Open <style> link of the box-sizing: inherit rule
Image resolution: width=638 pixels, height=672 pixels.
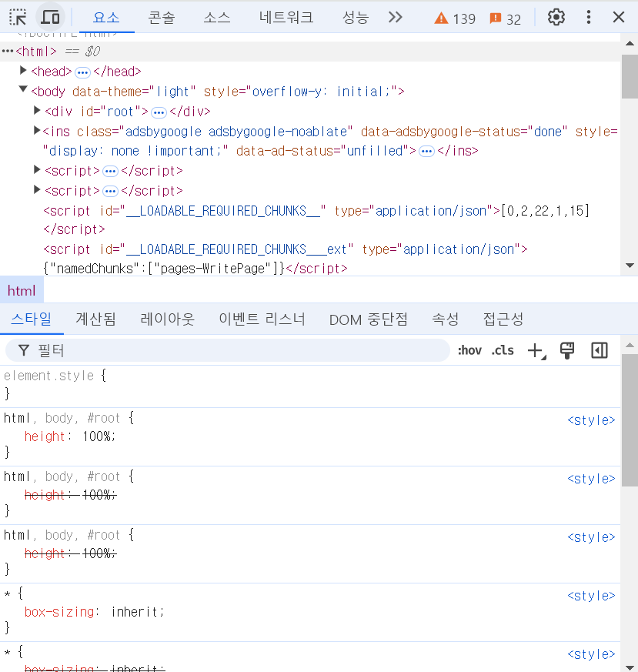pyautogui.click(x=591, y=596)
